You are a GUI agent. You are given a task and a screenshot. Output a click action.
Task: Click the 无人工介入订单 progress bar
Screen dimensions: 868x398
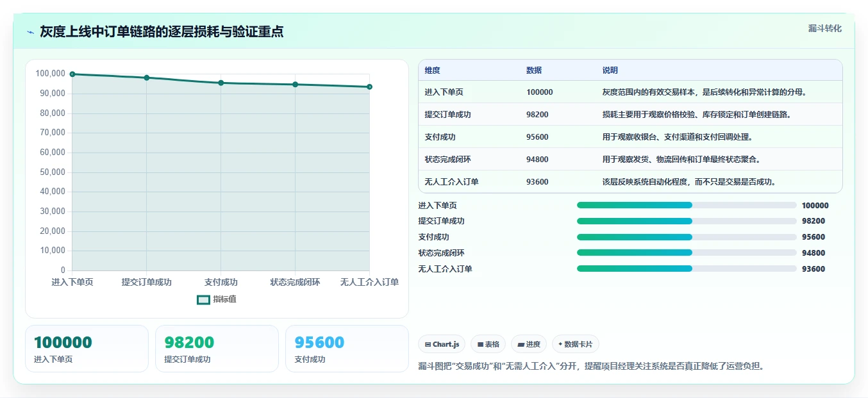687,269
